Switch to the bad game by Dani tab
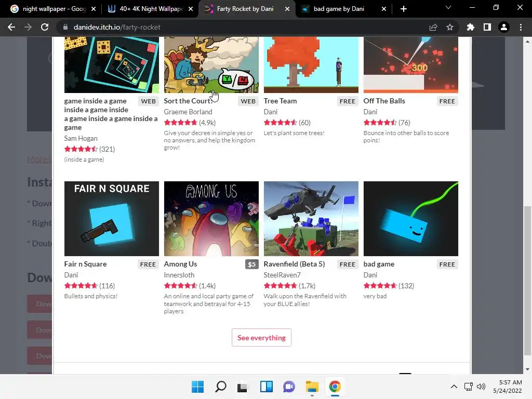Viewport: 532px width, 399px height. 343,9
